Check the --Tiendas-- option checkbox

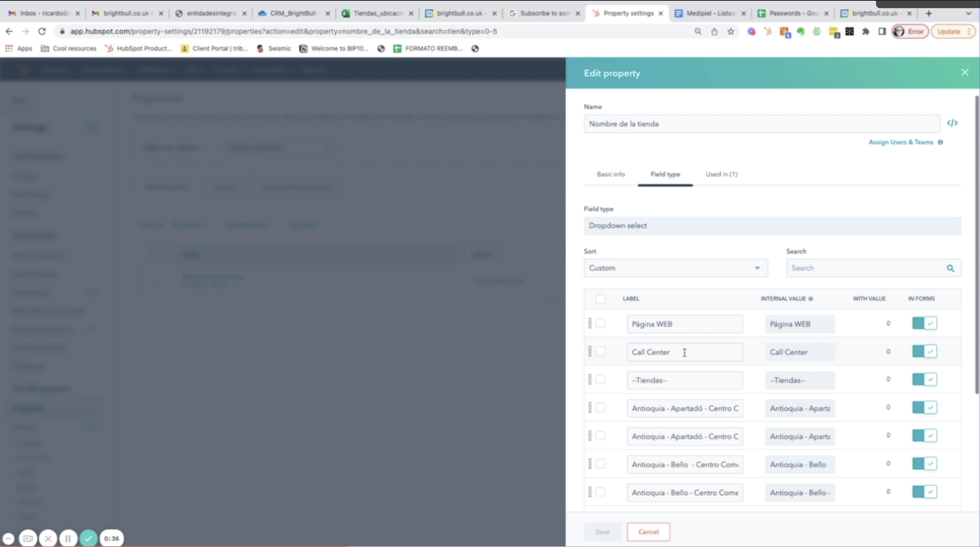[x=600, y=379]
